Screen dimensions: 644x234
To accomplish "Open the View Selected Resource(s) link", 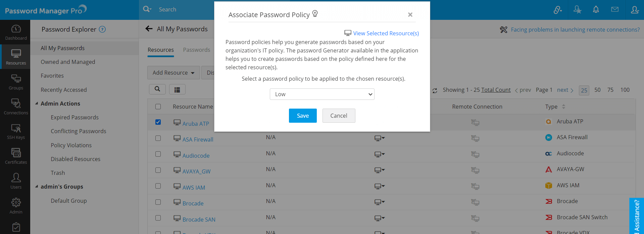I will pyautogui.click(x=386, y=33).
